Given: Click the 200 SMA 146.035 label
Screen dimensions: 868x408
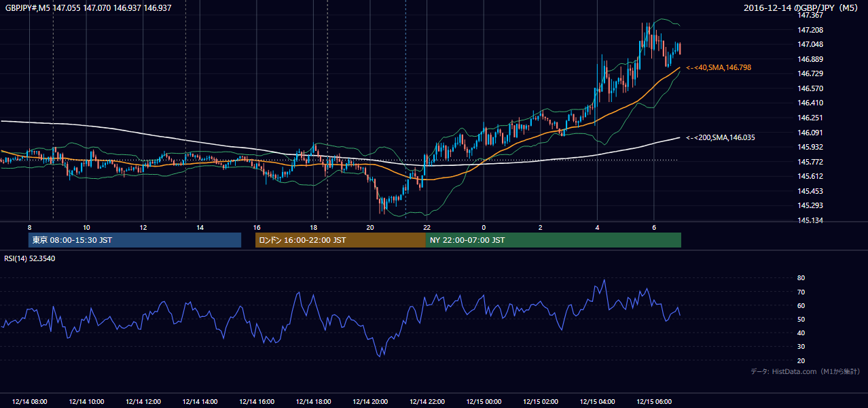Looking at the screenshot, I should coord(721,137).
